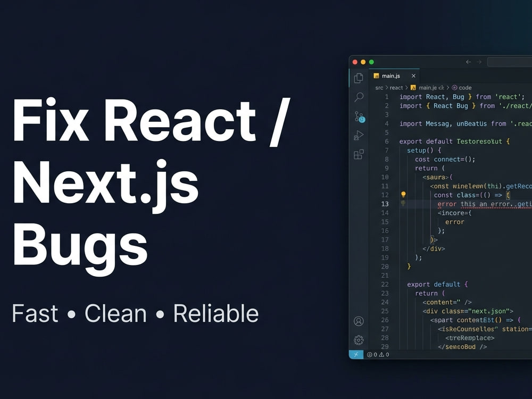Open the Search magnifier in activity bar
Viewport: 532px width, 399px height.
point(359,97)
